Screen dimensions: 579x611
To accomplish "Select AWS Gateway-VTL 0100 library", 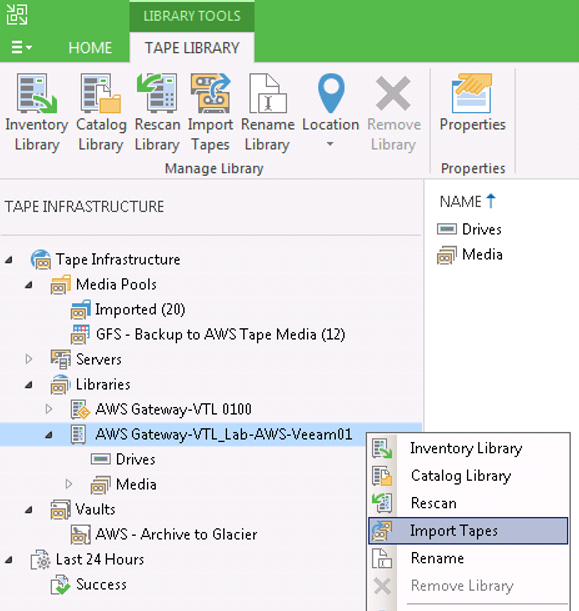I will pyautogui.click(x=173, y=409).
